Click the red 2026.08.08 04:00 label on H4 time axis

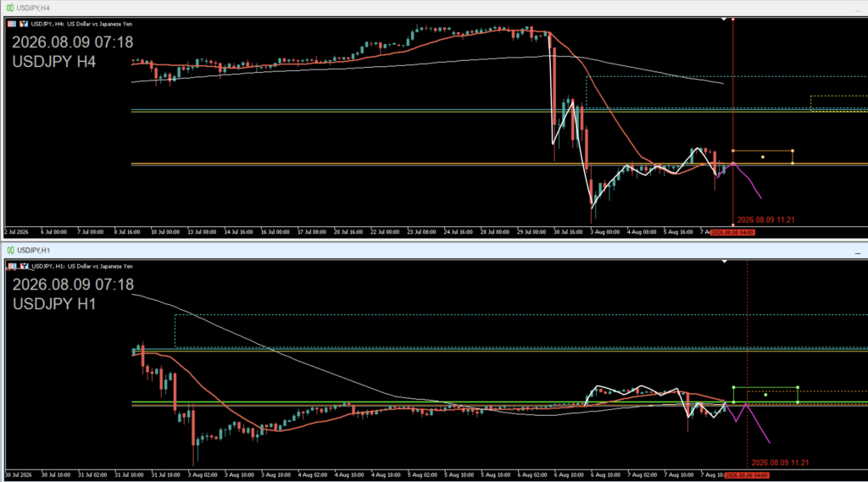(732, 232)
